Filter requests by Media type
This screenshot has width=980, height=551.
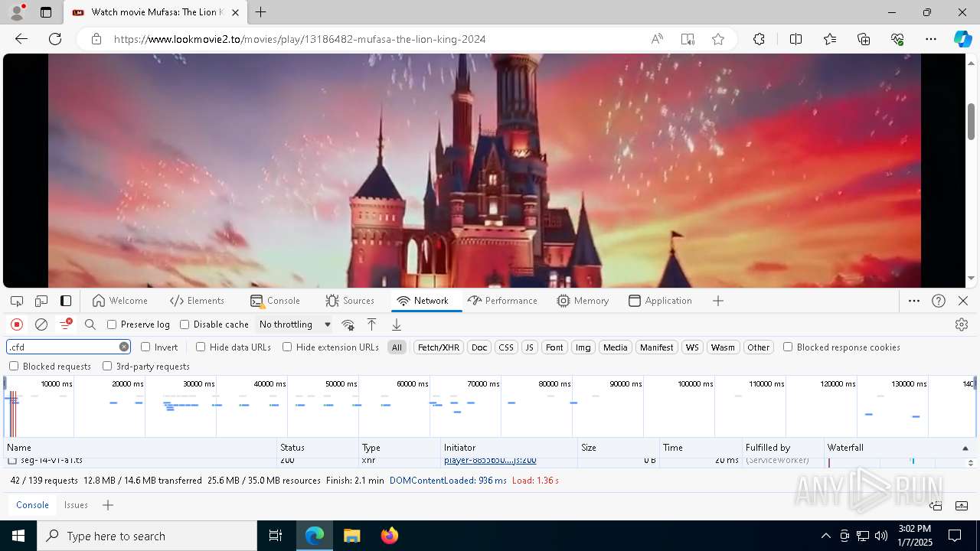(x=615, y=347)
